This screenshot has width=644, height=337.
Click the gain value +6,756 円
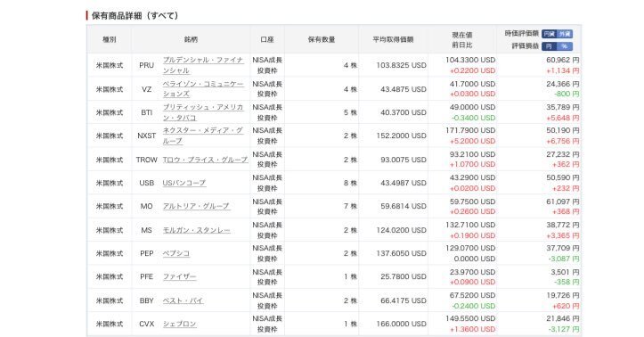click(x=563, y=141)
